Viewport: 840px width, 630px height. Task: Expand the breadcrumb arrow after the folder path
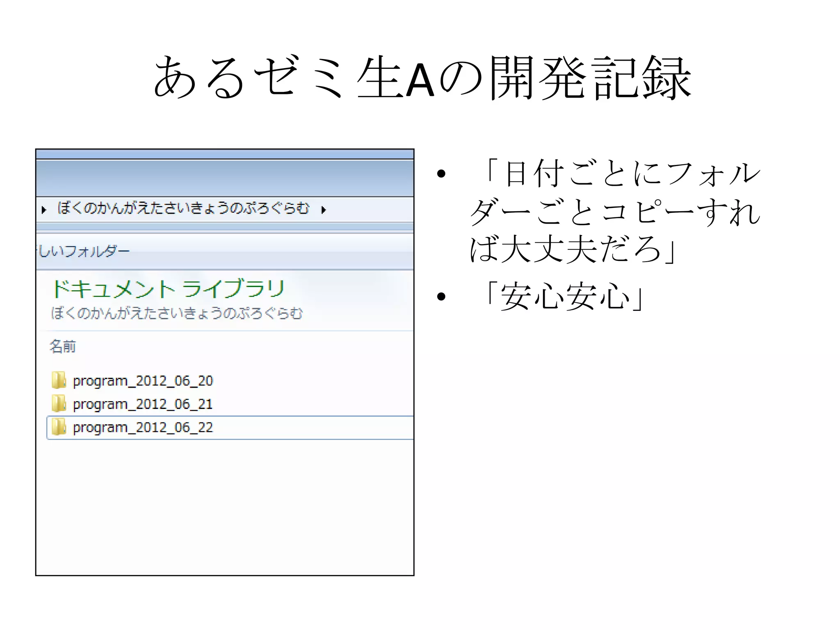coord(324,210)
